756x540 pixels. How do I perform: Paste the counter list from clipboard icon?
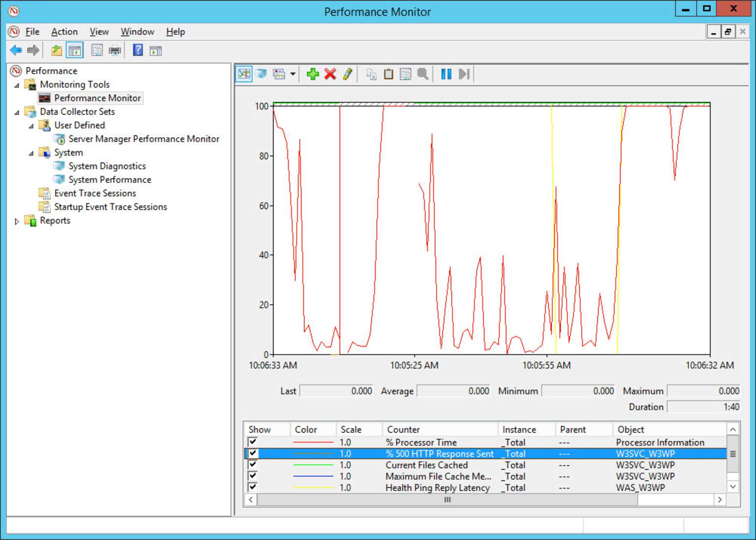(x=388, y=74)
